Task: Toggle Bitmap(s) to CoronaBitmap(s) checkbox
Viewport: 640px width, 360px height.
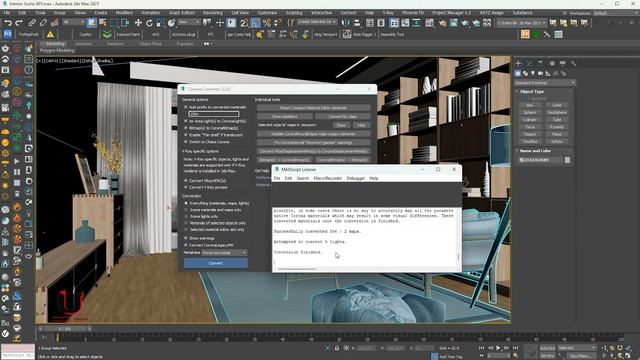Action: pyautogui.click(x=186, y=128)
